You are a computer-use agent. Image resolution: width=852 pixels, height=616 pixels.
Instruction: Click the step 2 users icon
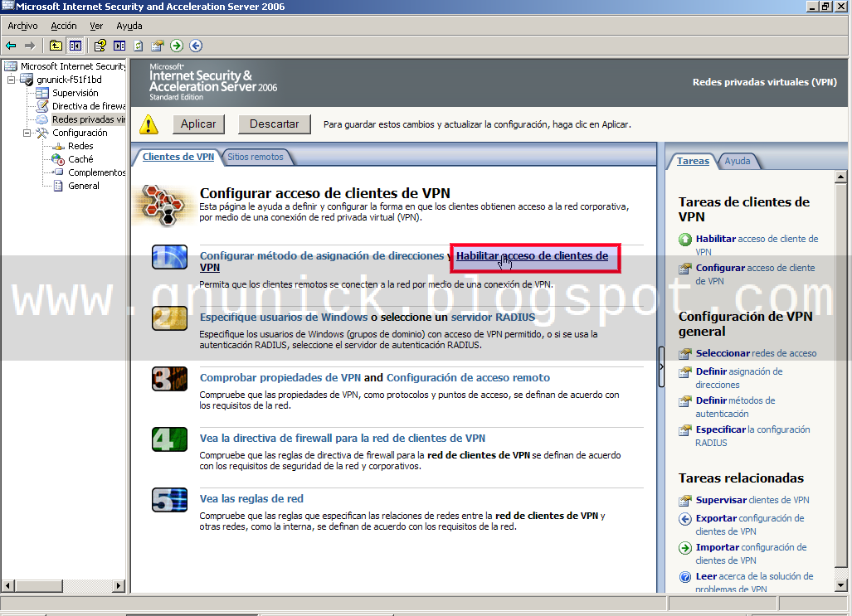coord(169,318)
